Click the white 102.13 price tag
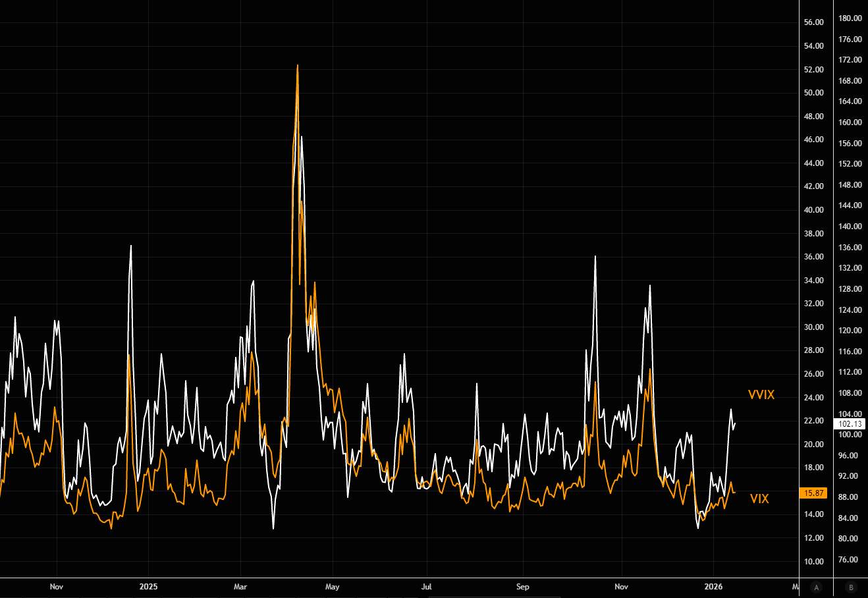The height and width of the screenshot is (598, 868). pos(850,424)
